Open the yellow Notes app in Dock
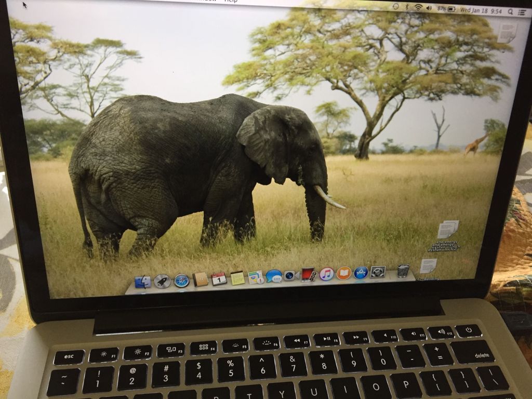The height and width of the screenshot is (399, 532). pyautogui.click(x=237, y=278)
